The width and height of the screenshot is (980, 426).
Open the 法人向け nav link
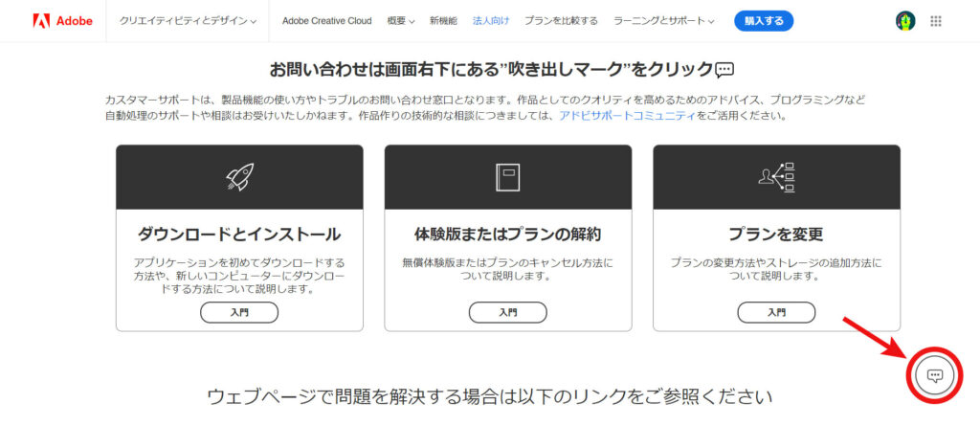[491, 21]
